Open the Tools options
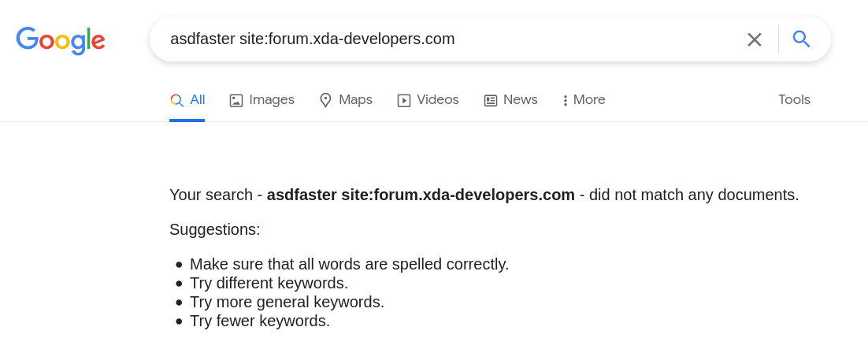The width and height of the screenshot is (868, 353). pos(794,100)
